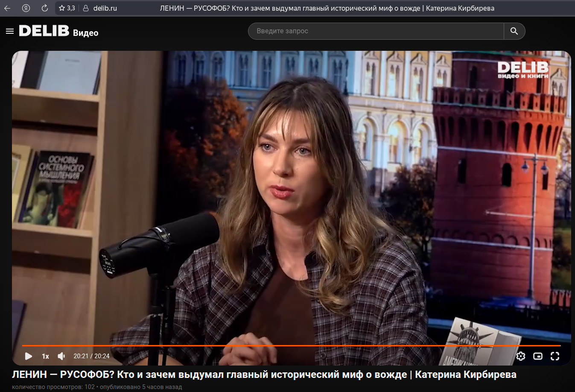Click the video title below the player
The image size is (575, 392).
tap(264, 374)
